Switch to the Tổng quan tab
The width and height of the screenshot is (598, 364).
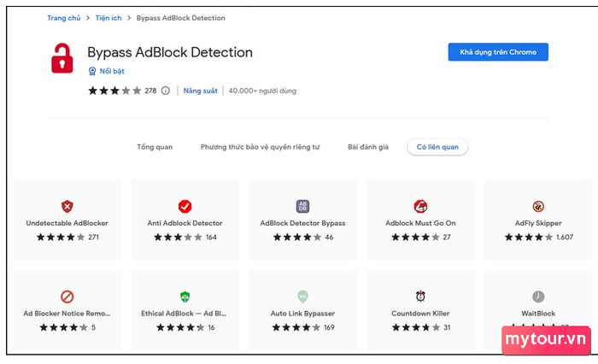155,147
